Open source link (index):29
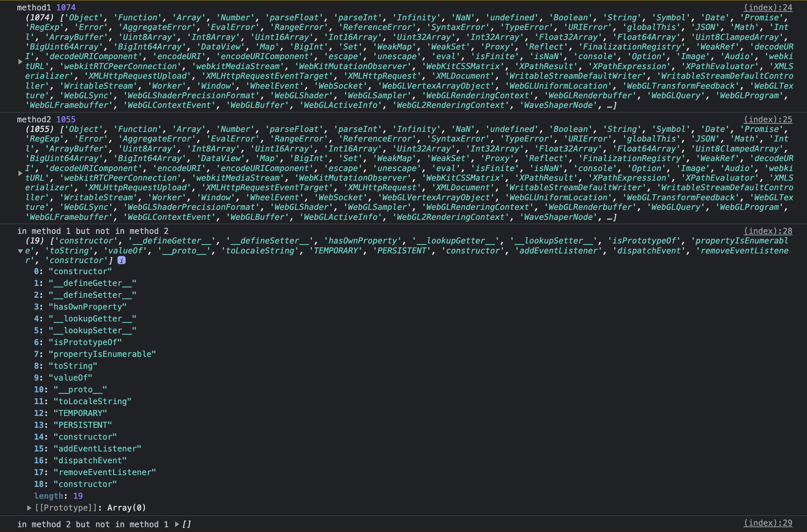Image resolution: width=807 pixels, height=532 pixels. (x=768, y=523)
